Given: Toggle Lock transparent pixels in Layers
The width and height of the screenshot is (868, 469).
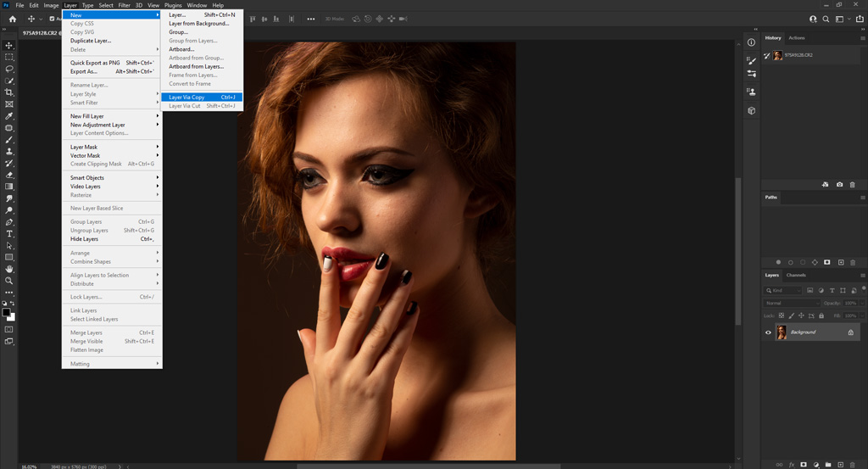Looking at the screenshot, I should coord(781,315).
